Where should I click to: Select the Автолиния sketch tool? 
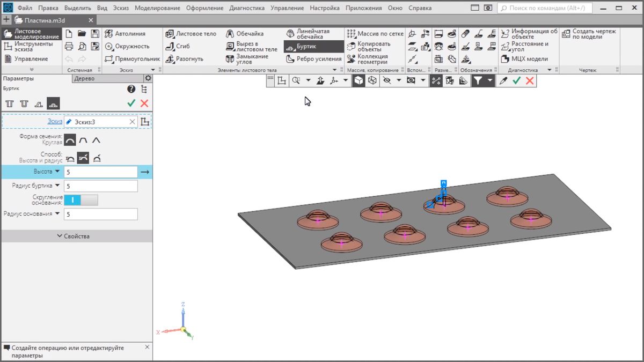click(126, 33)
